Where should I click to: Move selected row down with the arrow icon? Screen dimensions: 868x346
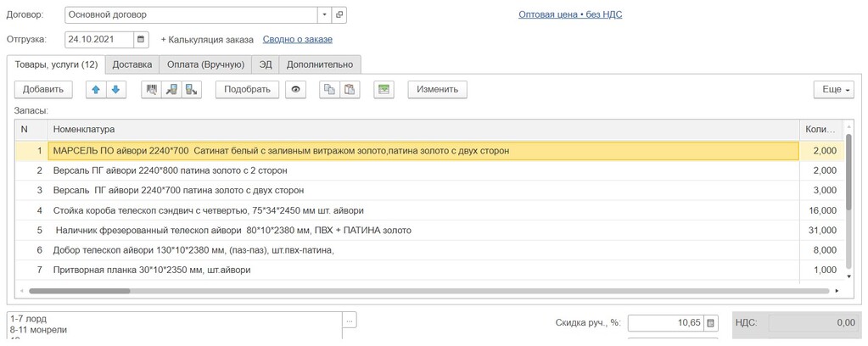pos(115,89)
